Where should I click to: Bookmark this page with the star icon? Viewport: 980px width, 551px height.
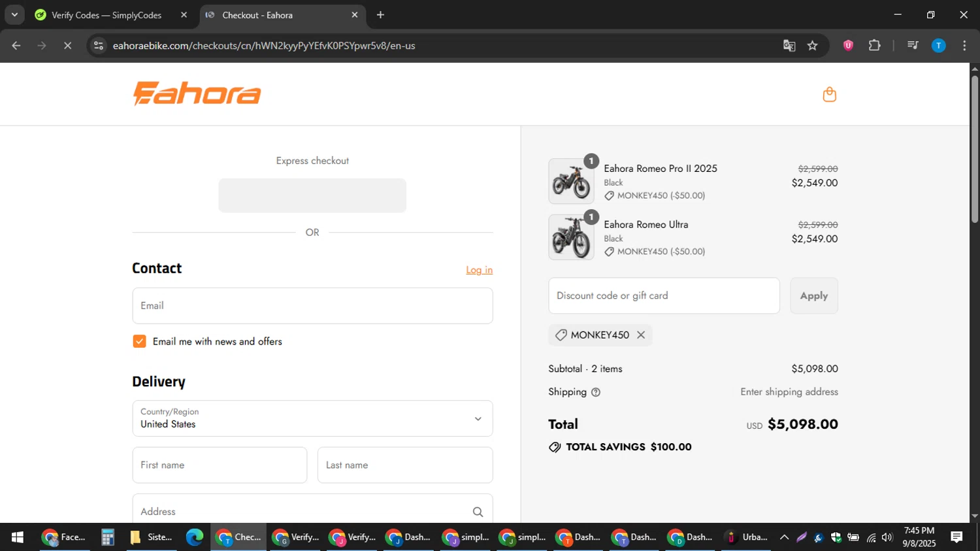812,46
